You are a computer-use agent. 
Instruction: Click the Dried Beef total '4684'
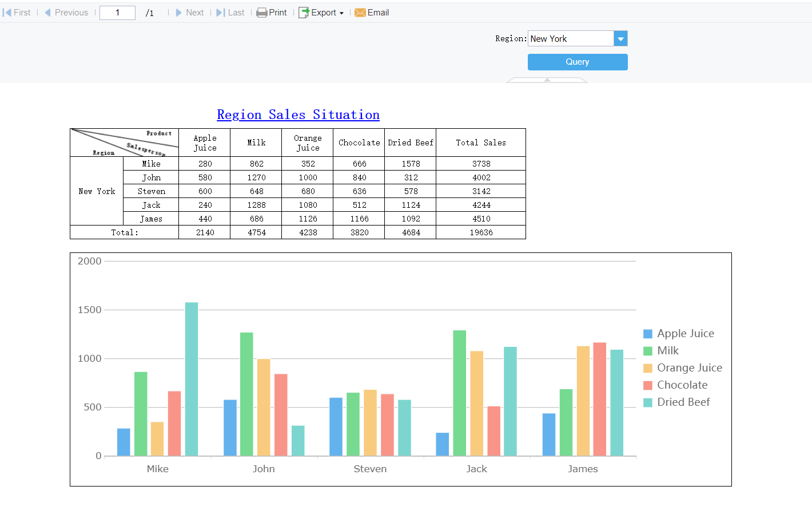coord(411,232)
